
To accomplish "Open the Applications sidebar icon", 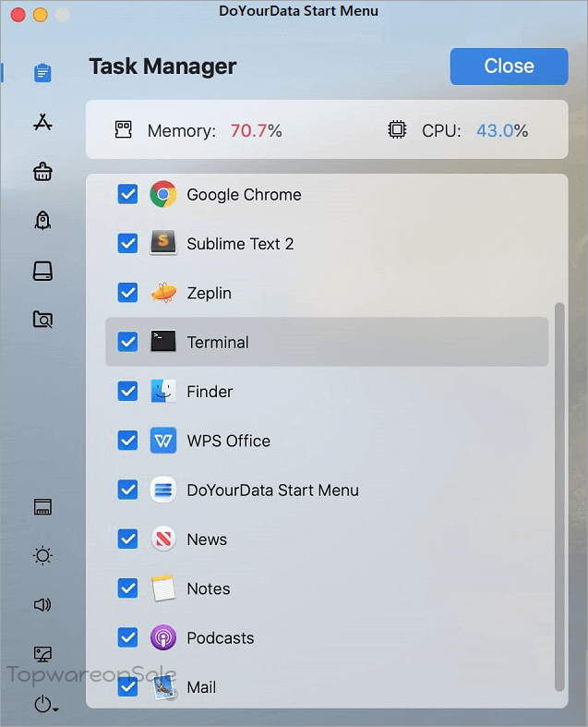I will click(x=42, y=123).
